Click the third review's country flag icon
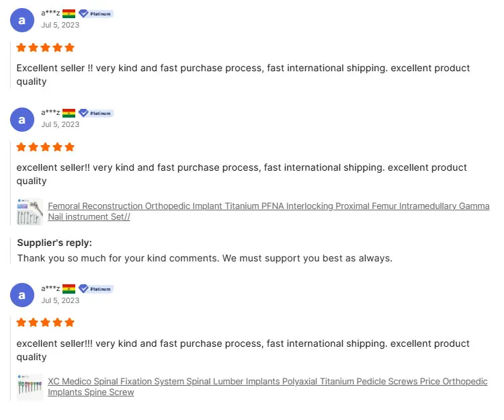This screenshot has height=420, width=504. tap(69, 288)
